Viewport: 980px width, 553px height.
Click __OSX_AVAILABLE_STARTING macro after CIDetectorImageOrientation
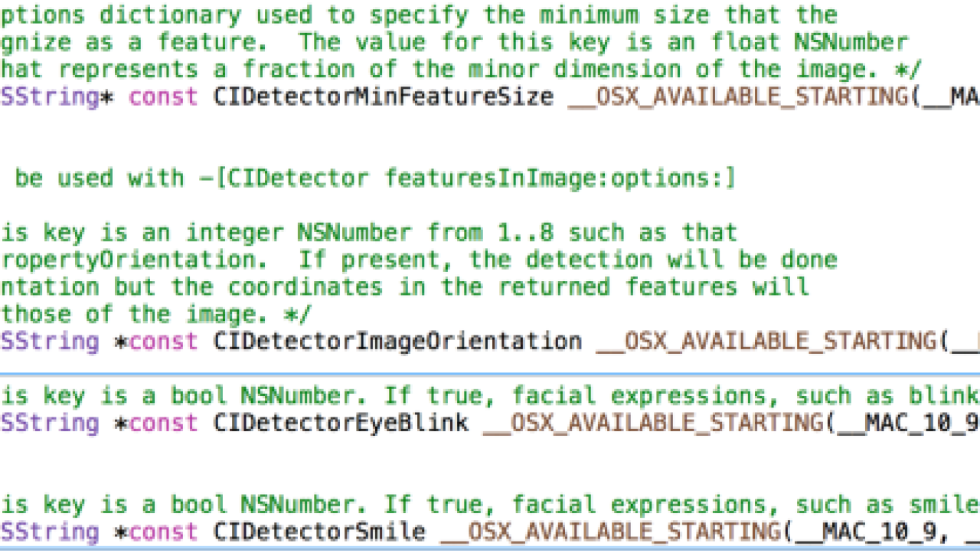coord(767,341)
